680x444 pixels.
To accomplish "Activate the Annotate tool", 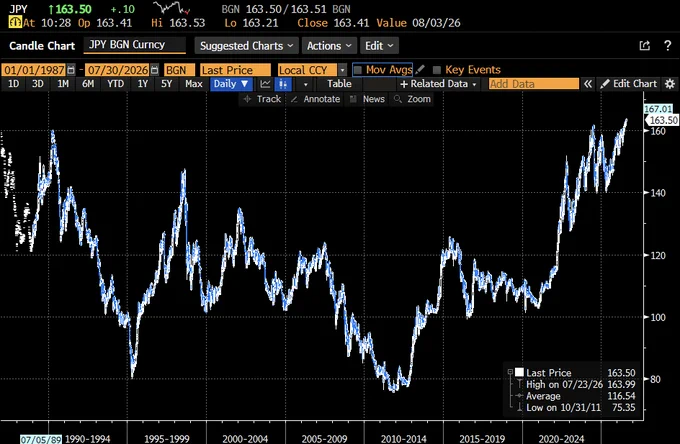I will (x=315, y=99).
